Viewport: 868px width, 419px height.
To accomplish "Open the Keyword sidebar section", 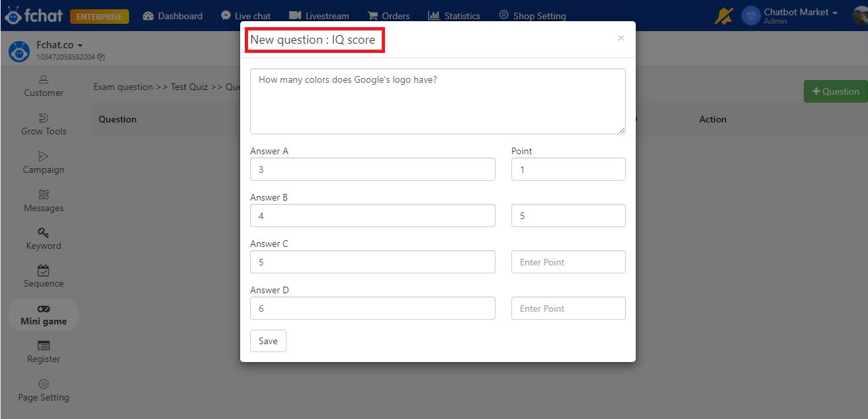I will (x=44, y=239).
